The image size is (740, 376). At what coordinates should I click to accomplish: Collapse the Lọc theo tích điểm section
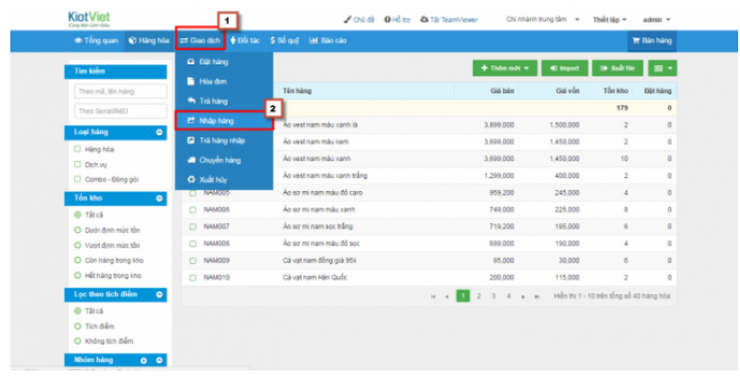point(159,295)
